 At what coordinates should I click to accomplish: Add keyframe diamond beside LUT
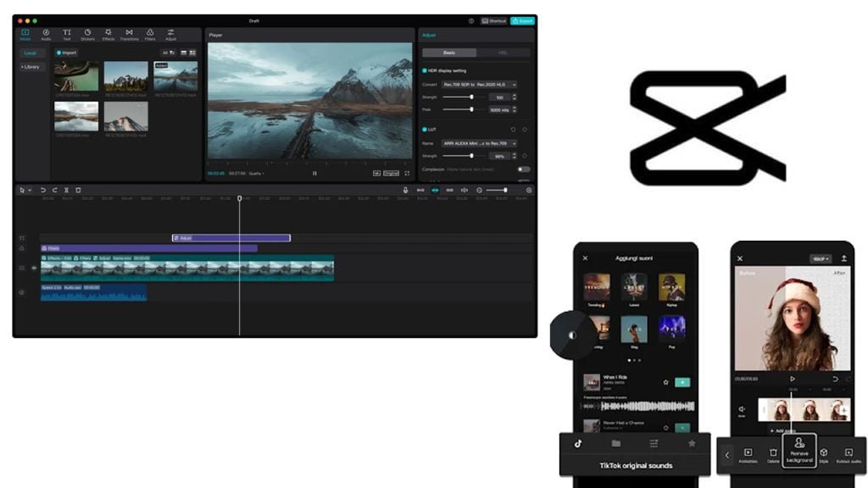click(524, 130)
